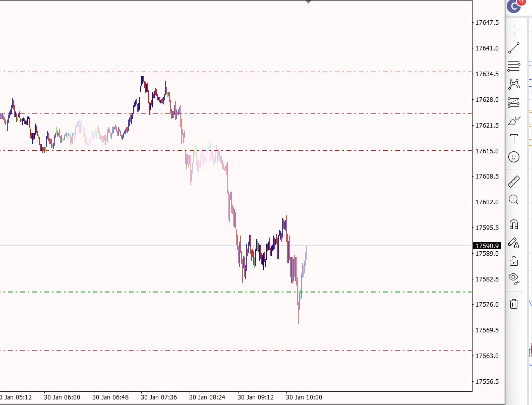Click the 17647.5 price axis label
532x405 pixels.
487,22
